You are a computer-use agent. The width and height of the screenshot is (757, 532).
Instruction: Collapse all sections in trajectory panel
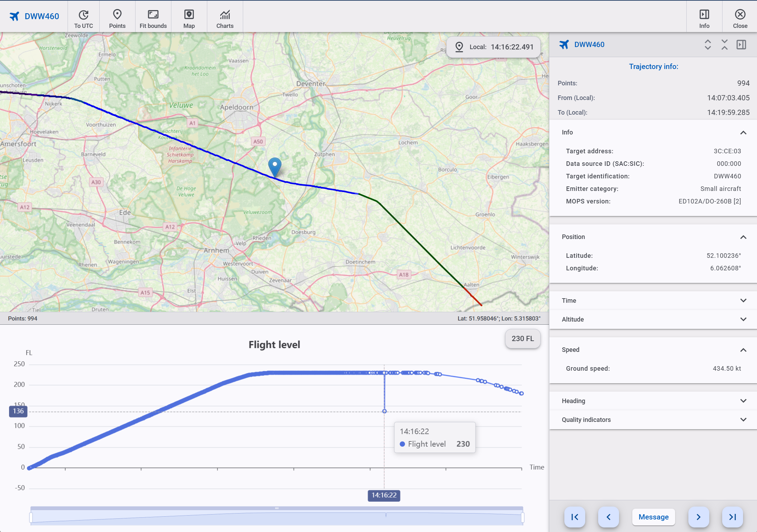coord(725,45)
